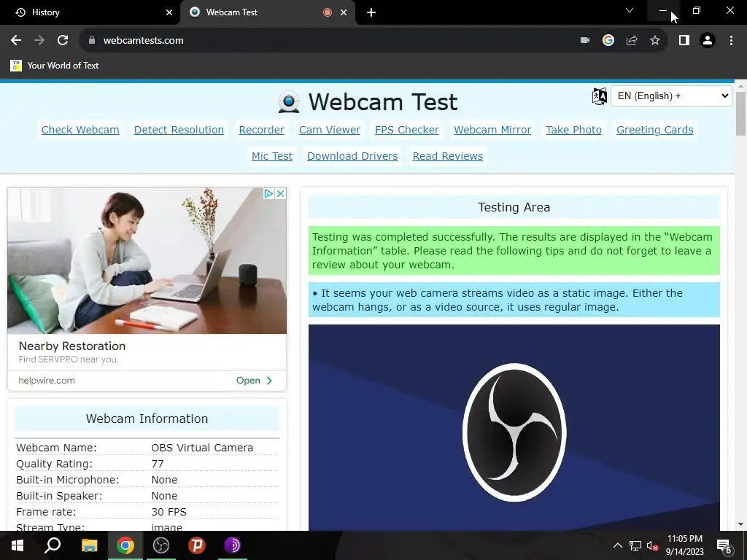
Task: Open the Cam Viewer link
Action: (x=330, y=130)
